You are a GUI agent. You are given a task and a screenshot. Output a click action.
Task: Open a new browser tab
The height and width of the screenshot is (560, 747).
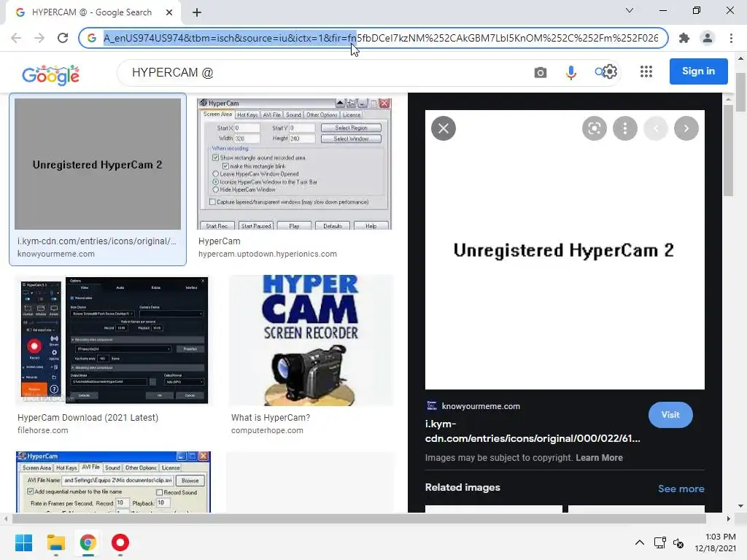[197, 12]
